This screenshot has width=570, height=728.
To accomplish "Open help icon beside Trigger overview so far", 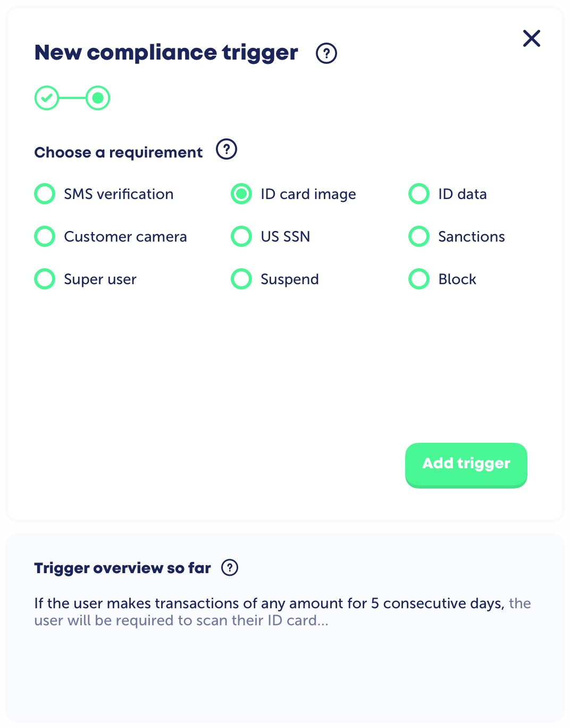I will coord(230,568).
